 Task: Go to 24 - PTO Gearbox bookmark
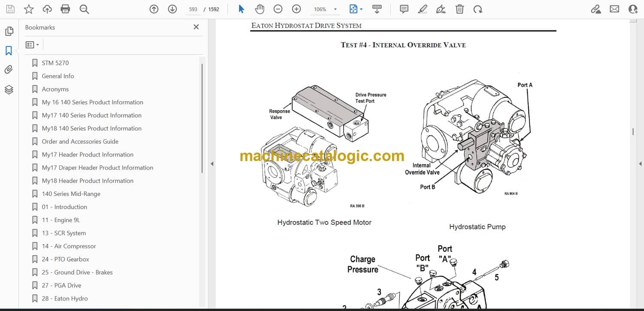(66, 259)
